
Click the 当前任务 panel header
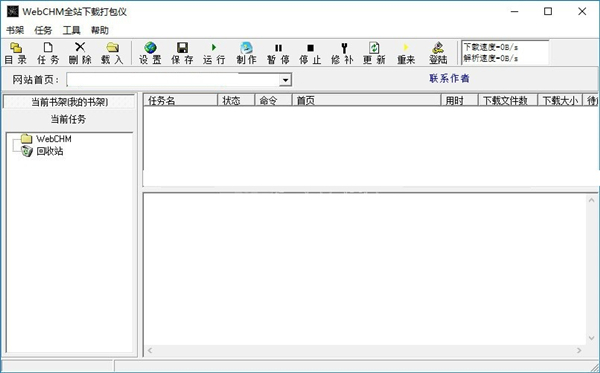[x=68, y=119]
